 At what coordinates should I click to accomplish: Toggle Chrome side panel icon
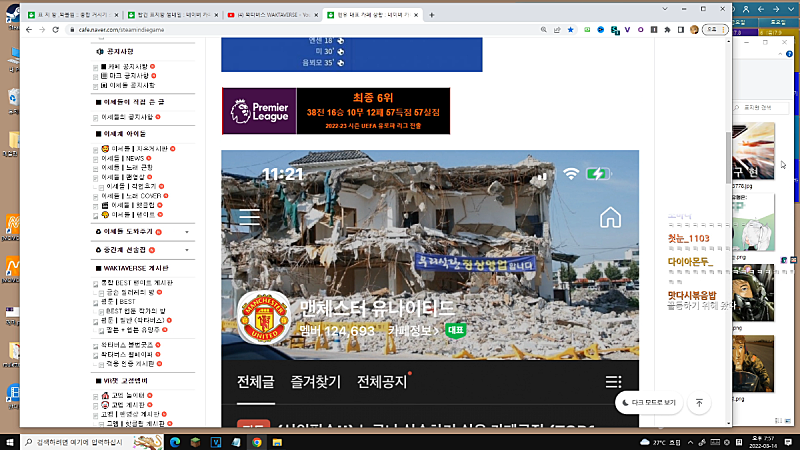pos(681,30)
